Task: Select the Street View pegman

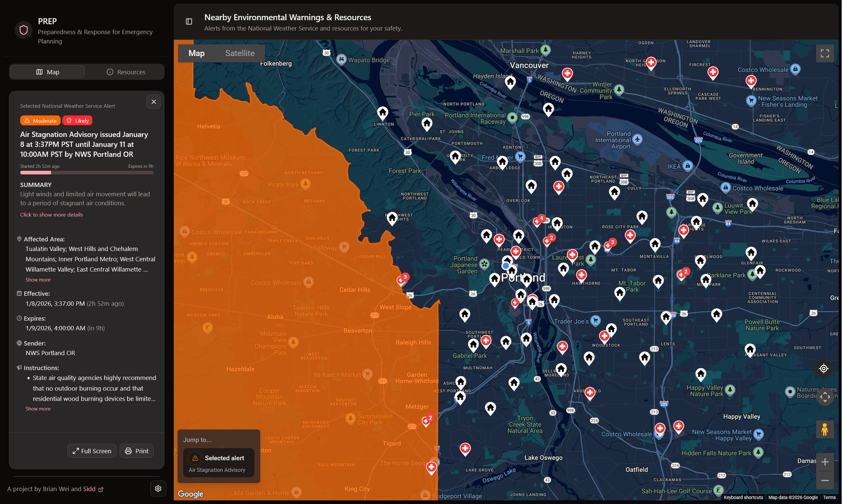Action: coord(825,430)
